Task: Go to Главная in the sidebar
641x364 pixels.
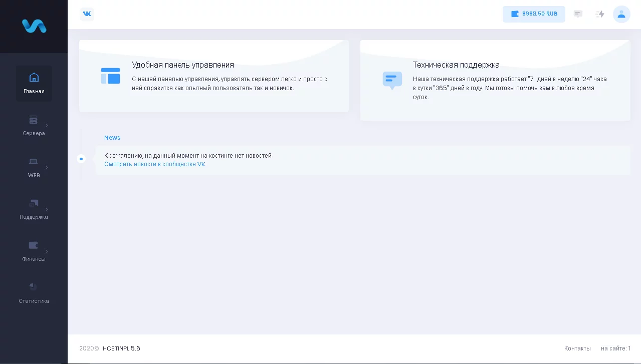Action: tap(34, 84)
